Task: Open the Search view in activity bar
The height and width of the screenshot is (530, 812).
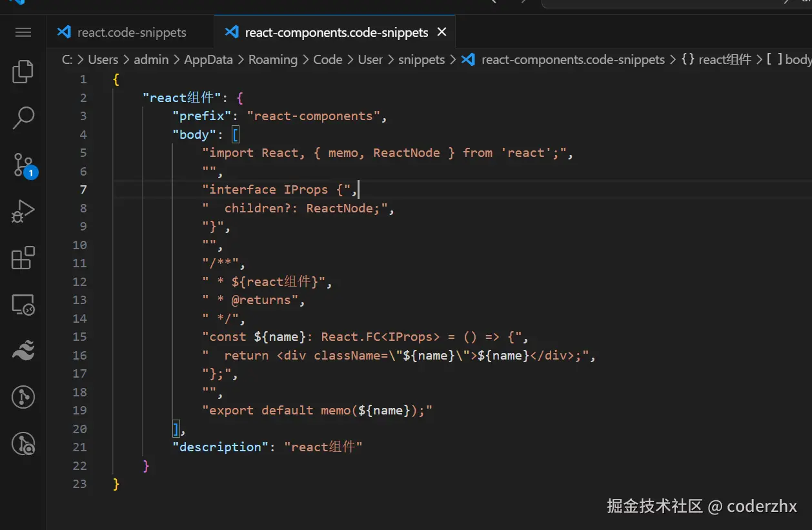Action: coord(23,118)
